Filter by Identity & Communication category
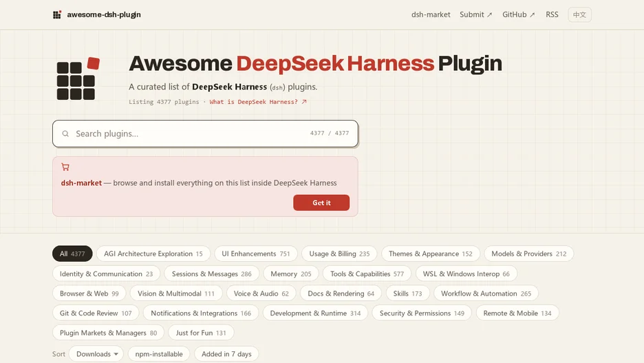 [106, 273]
